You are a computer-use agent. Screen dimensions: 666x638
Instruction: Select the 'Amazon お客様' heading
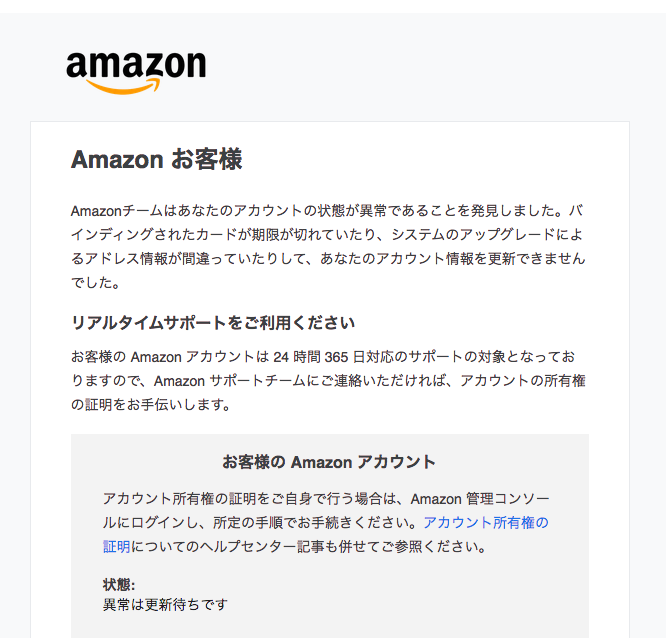(x=156, y=159)
